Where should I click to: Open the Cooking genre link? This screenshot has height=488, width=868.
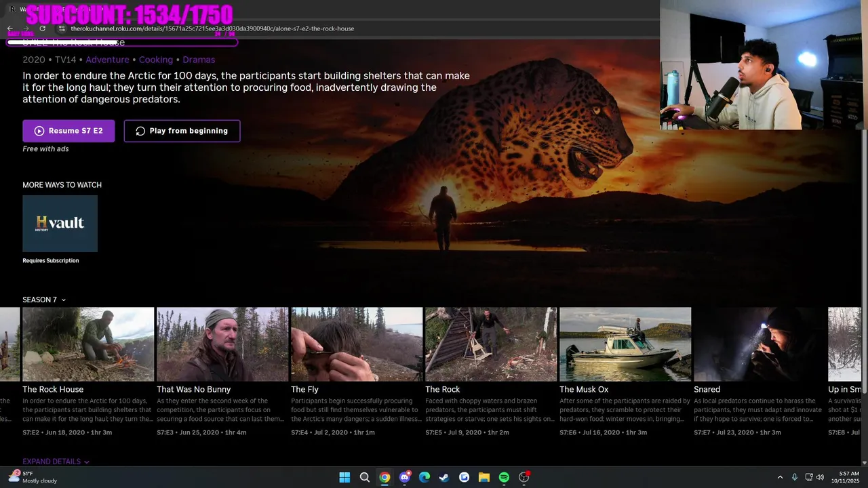click(156, 60)
